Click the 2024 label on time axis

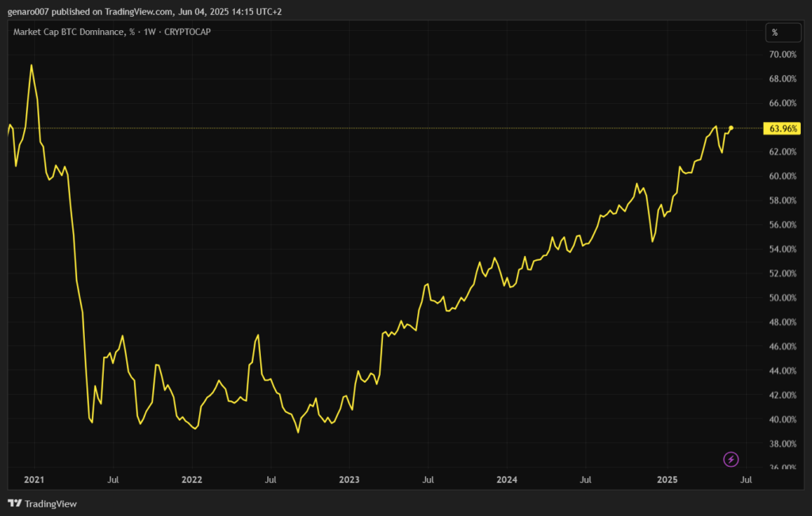coord(507,480)
